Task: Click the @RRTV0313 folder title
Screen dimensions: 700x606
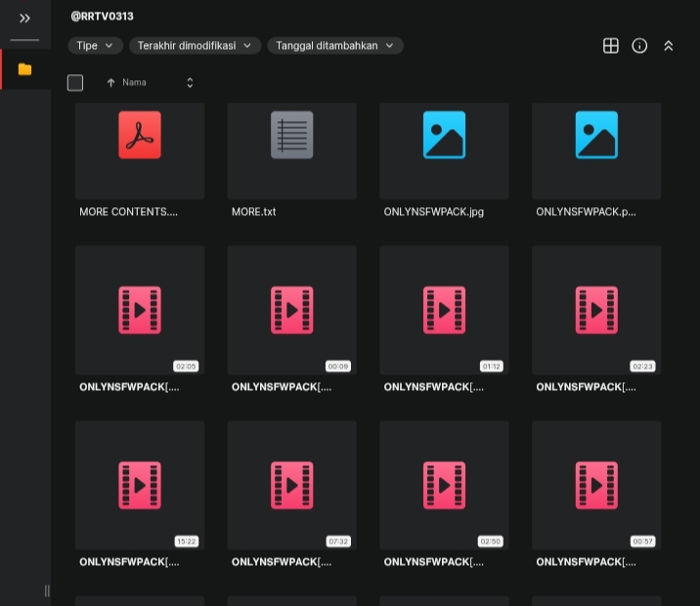Action: point(102,17)
